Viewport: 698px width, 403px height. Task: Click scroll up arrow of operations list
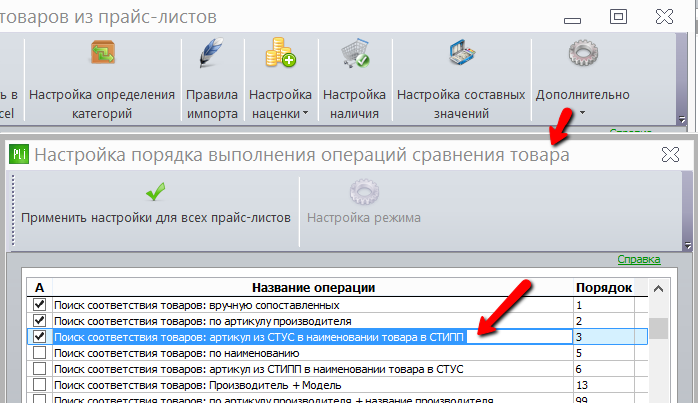(658, 289)
